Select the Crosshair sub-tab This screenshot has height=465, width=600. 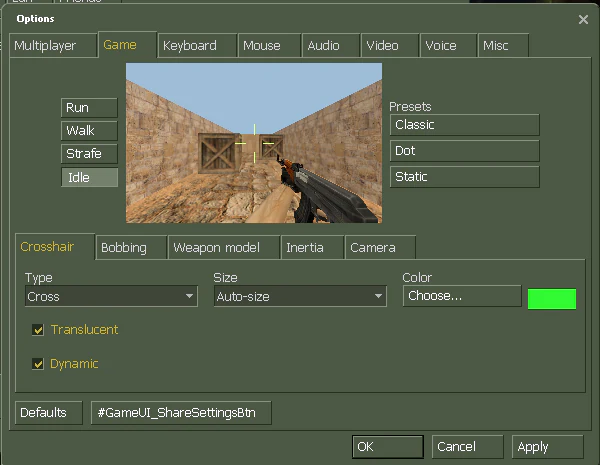[x=55, y=247]
